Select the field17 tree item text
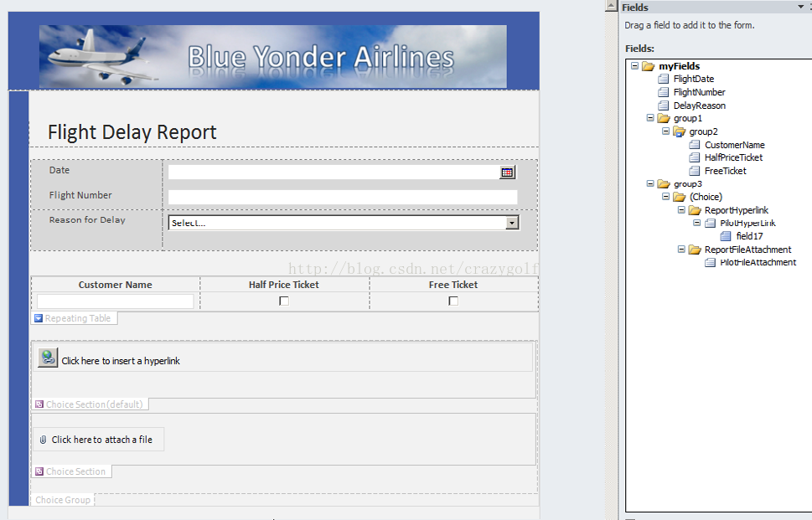Image resolution: width=812 pixels, height=520 pixels. pos(749,236)
